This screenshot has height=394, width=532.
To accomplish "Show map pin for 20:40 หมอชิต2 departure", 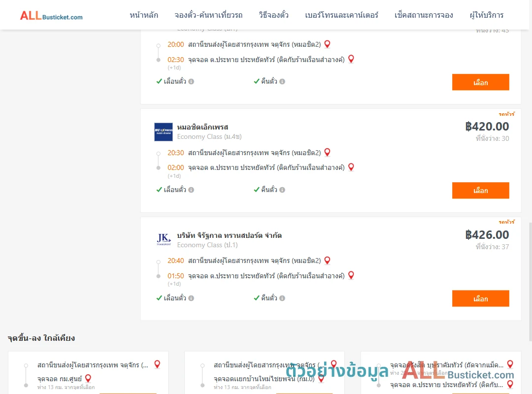I will [328, 261].
